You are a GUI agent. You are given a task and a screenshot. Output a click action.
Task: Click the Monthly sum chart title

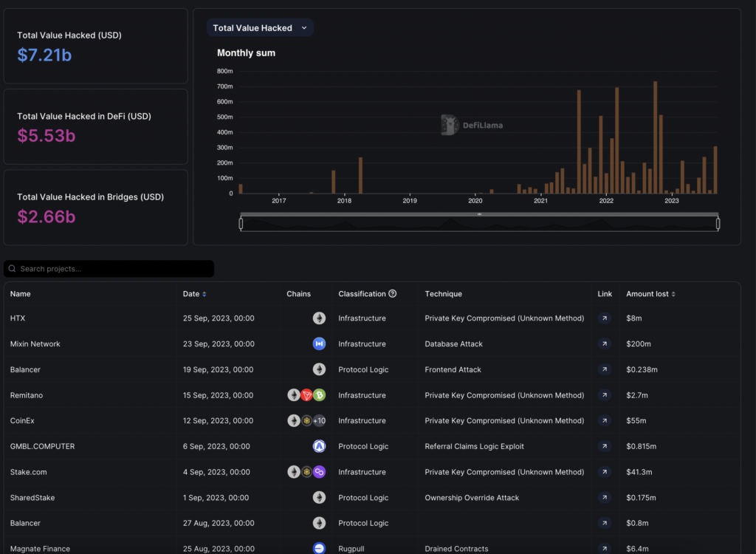pos(246,53)
